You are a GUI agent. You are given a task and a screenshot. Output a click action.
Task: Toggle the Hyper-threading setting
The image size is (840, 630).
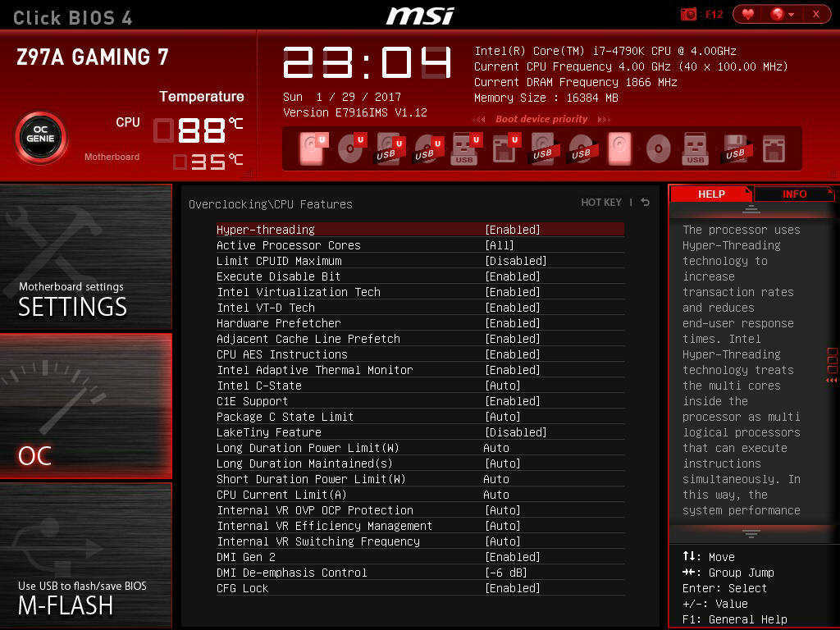pyautogui.click(x=420, y=230)
